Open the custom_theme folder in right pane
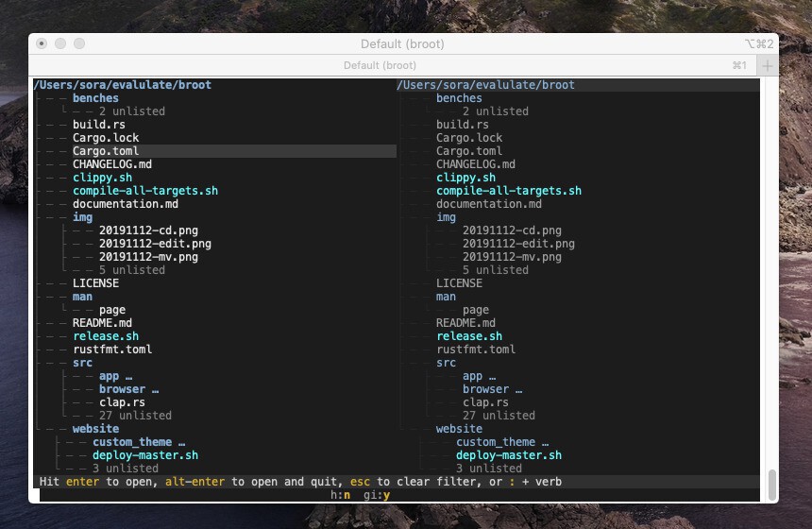 point(496,442)
